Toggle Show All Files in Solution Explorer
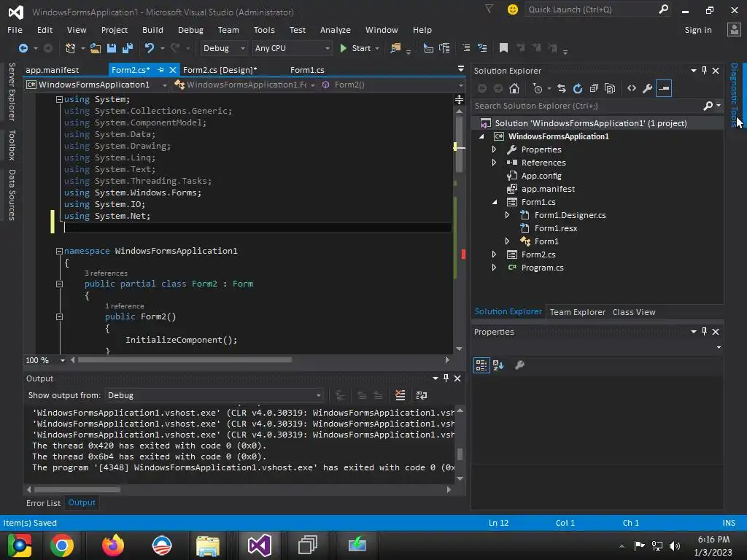This screenshot has width=747, height=560. (610, 88)
